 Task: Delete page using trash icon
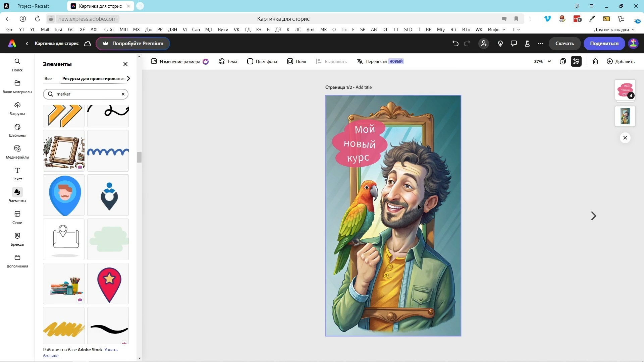595,61
